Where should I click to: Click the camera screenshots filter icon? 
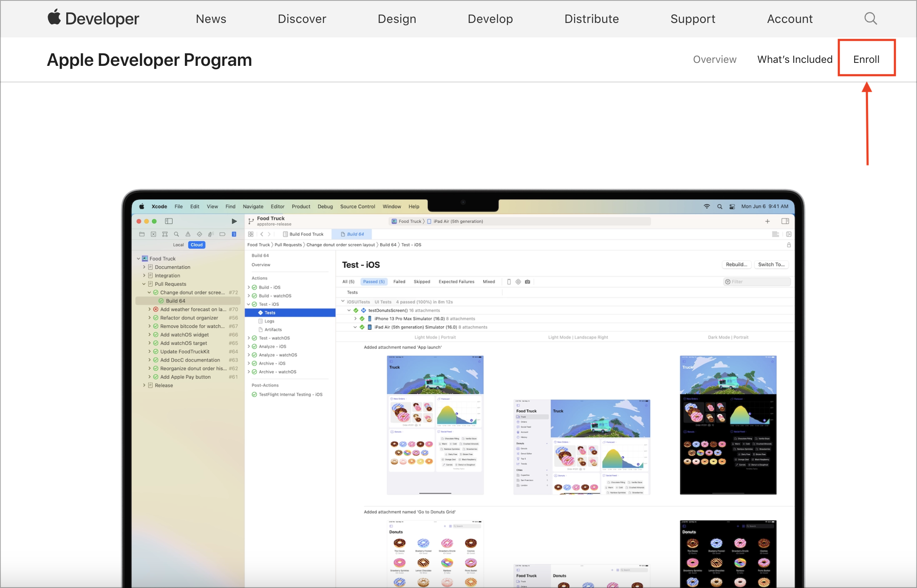[x=527, y=282]
